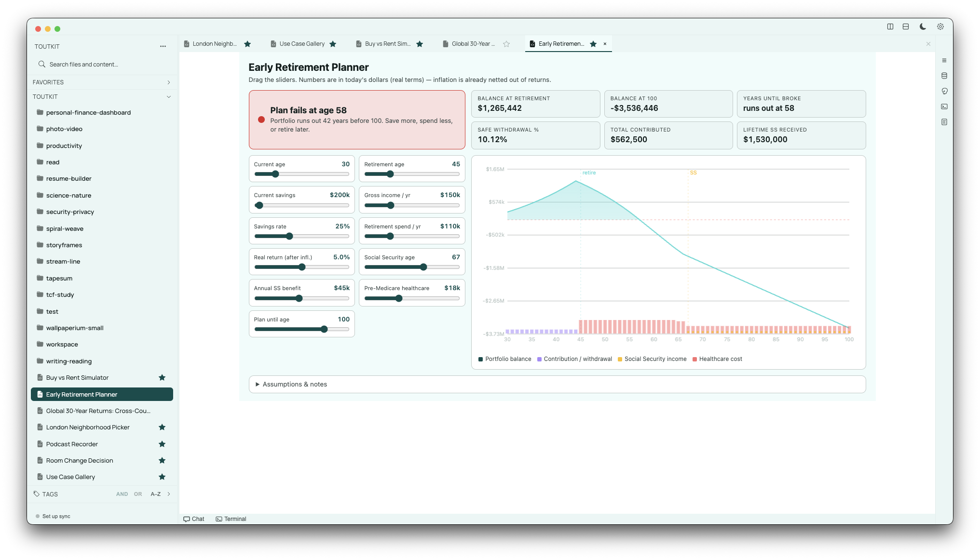Viewport: 980px width, 560px height.
Task: Toggle the star on Room Change Decision file
Action: (x=162, y=461)
